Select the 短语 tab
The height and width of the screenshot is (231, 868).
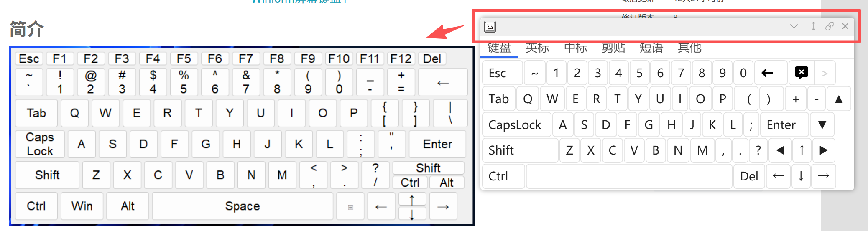click(x=651, y=48)
